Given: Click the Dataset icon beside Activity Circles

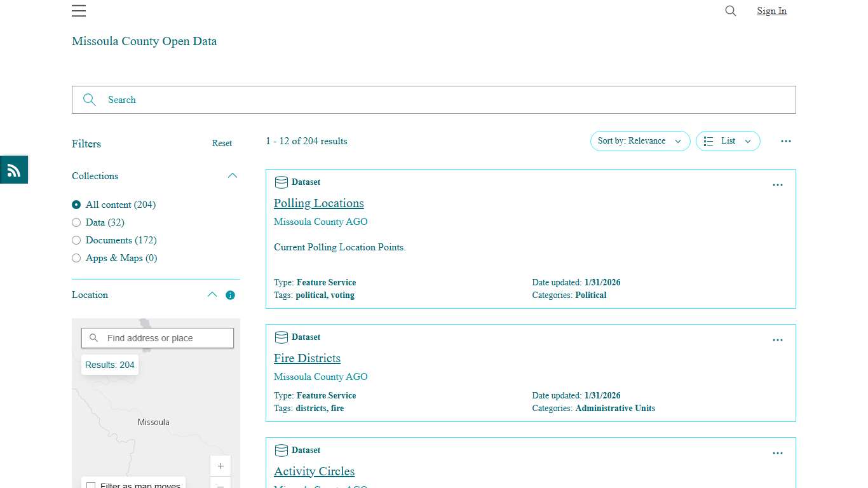Looking at the screenshot, I should tap(281, 451).
